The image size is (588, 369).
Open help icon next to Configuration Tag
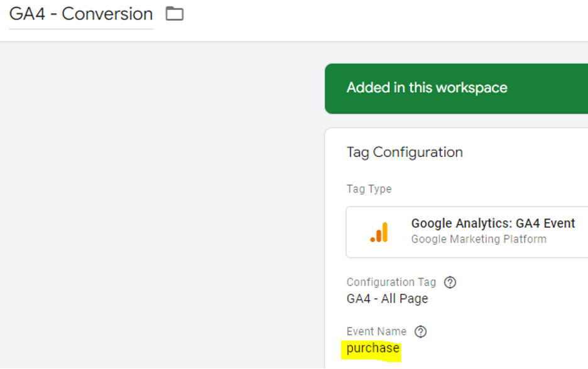coord(450,282)
